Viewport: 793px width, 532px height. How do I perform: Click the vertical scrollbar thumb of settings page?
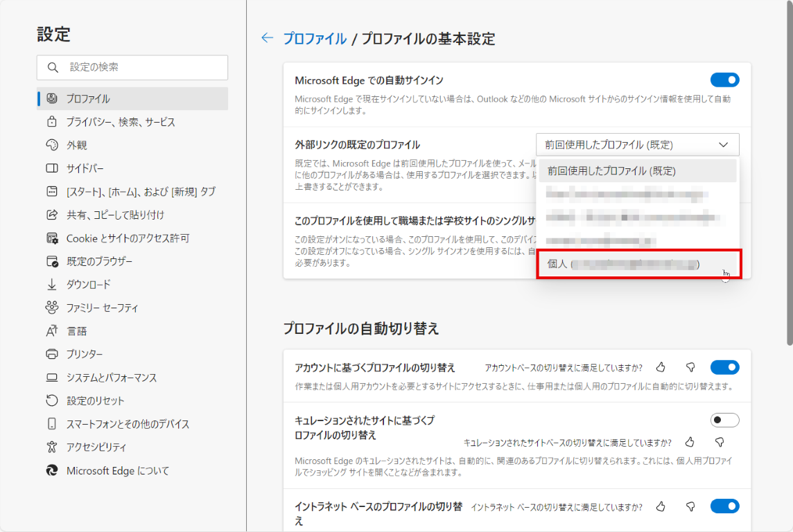(x=790, y=172)
